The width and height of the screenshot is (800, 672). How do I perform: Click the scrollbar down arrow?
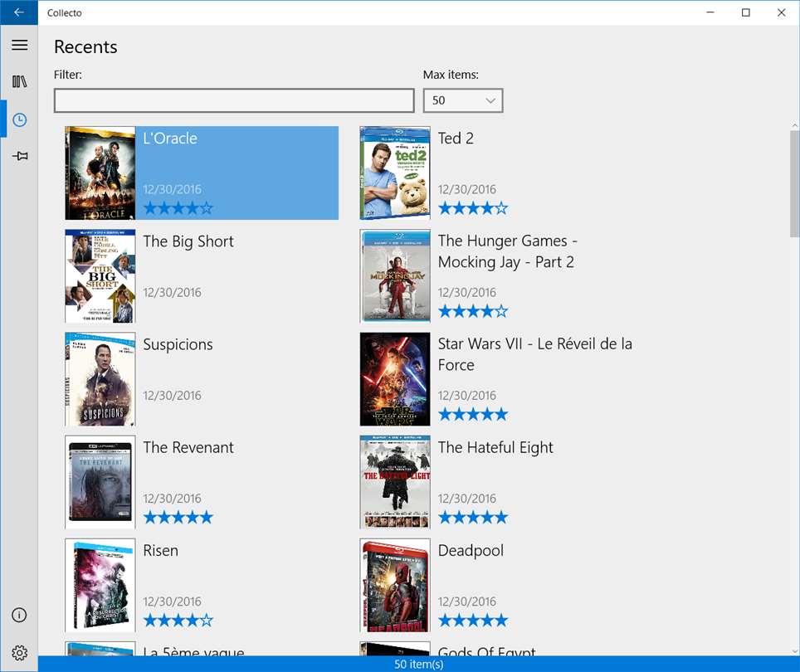click(x=795, y=651)
